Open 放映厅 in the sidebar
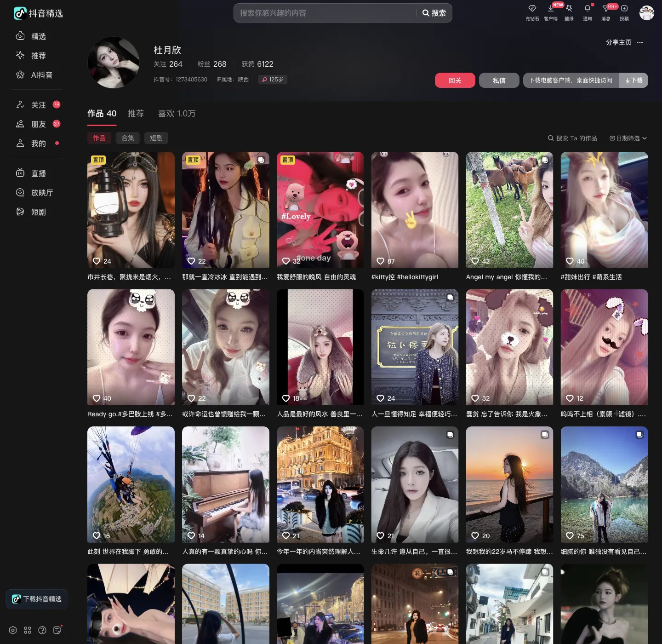This screenshot has height=644, width=662. click(34, 193)
